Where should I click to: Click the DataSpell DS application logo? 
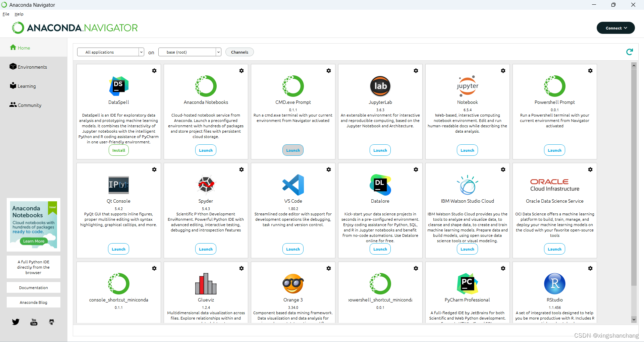[119, 86]
